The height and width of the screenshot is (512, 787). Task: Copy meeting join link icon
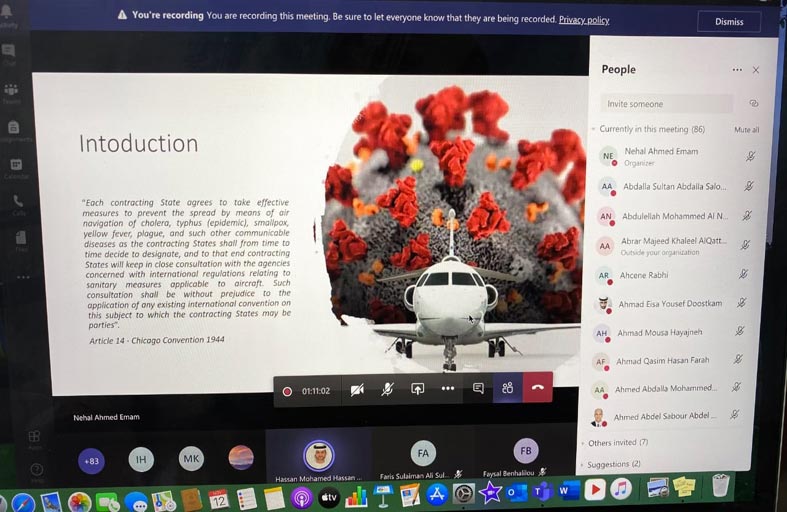tap(753, 103)
